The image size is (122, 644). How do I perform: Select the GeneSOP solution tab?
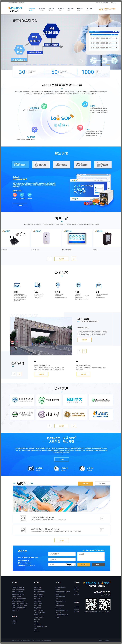coord(102,164)
